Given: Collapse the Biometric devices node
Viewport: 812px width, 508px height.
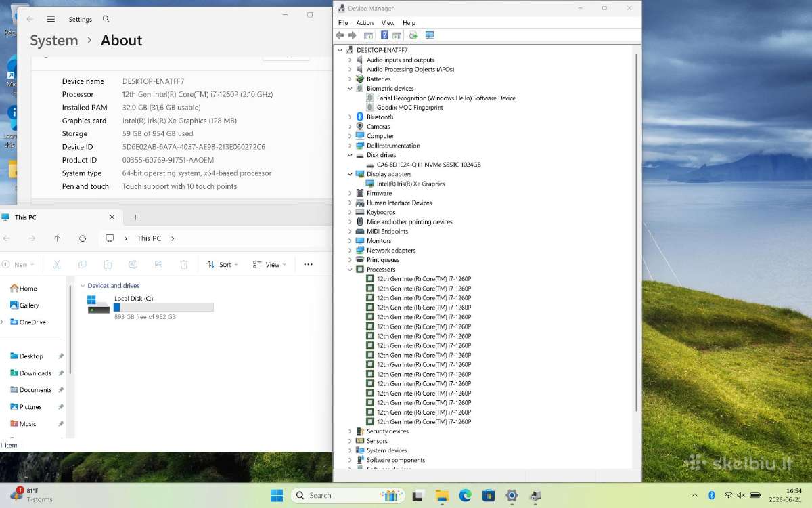Looking at the screenshot, I should click(350, 88).
